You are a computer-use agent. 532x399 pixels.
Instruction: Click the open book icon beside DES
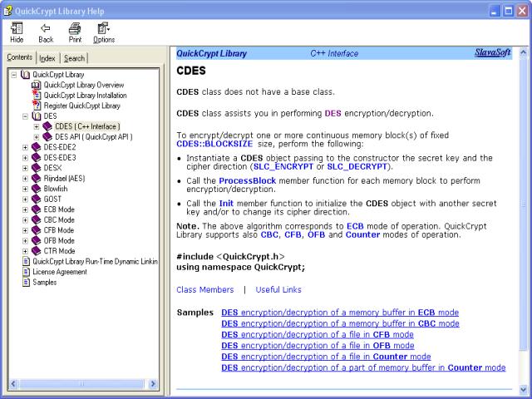[37, 116]
